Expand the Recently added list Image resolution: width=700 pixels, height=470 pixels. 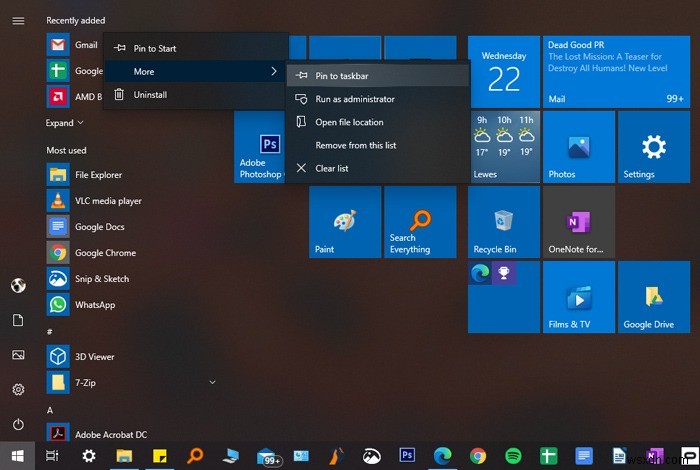click(x=64, y=123)
